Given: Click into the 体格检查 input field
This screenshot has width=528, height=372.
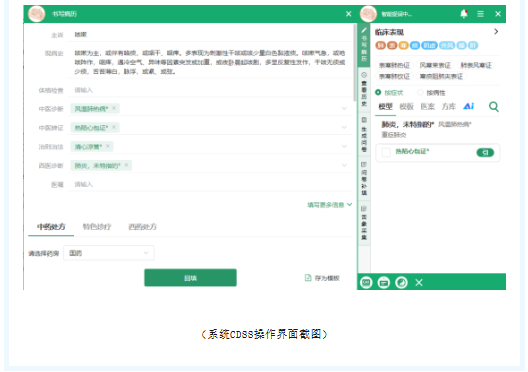Looking at the screenshot, I should (210, 90).
